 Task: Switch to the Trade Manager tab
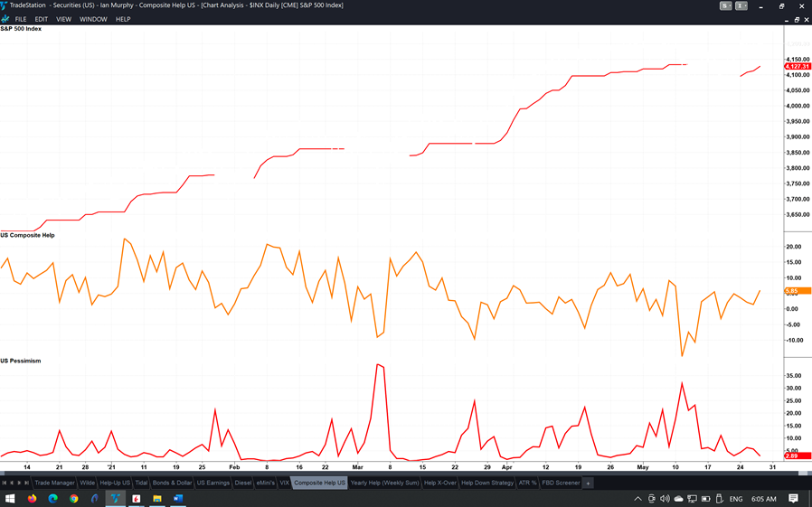point(54,483)
